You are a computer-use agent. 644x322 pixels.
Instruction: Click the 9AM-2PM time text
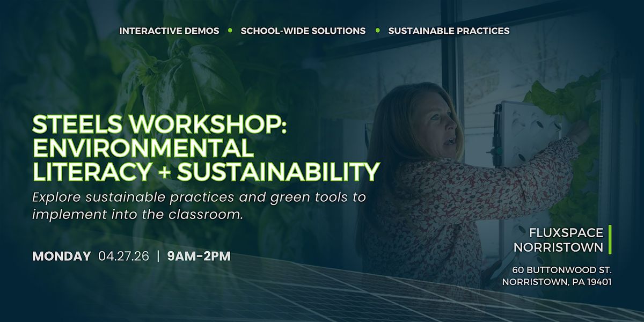coord(199,257)
